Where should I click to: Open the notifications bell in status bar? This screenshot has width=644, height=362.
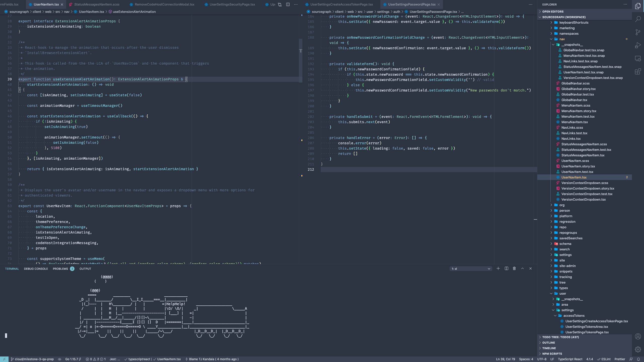click(x=638, y=359)
